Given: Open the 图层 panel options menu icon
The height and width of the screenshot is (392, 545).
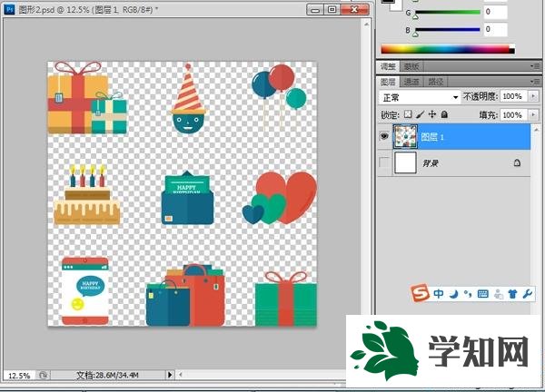Looking at the screenshot, I should [535, 82].
